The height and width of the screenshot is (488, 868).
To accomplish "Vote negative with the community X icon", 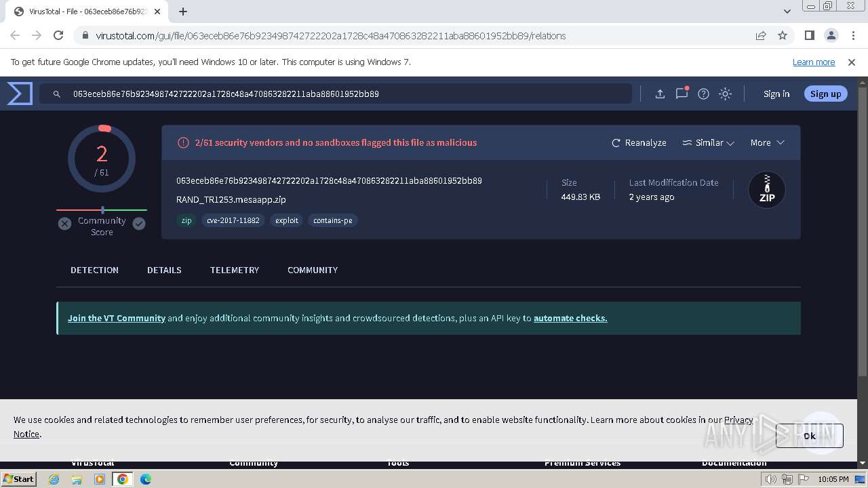I will (x=64, y=224).
